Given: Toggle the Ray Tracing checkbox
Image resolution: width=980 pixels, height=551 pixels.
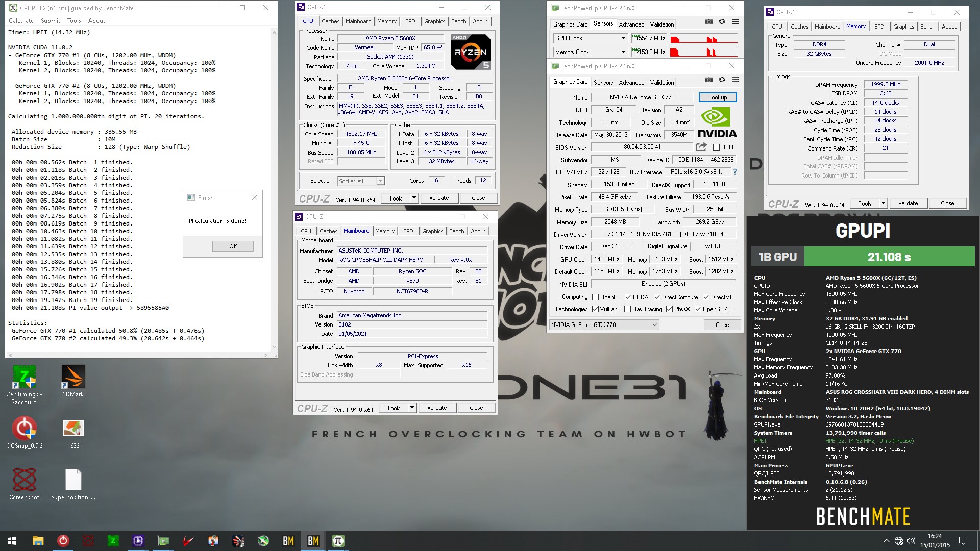Looking at the screenshot, I should [627, 309].
